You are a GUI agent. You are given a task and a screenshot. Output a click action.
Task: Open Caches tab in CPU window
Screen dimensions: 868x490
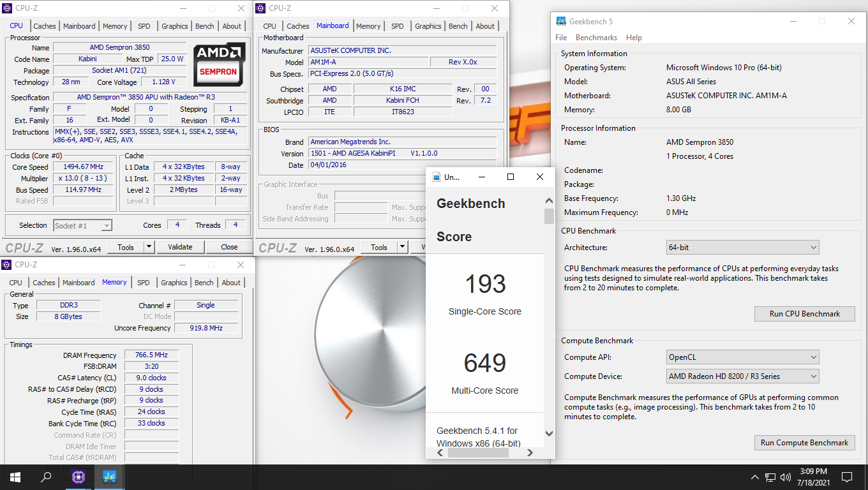click(45, 26)
